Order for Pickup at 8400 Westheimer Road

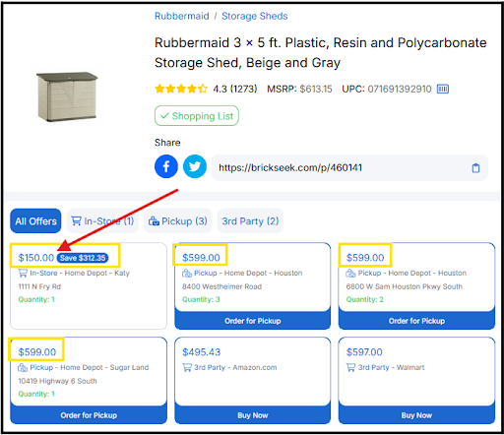click(x=253, y=321)
